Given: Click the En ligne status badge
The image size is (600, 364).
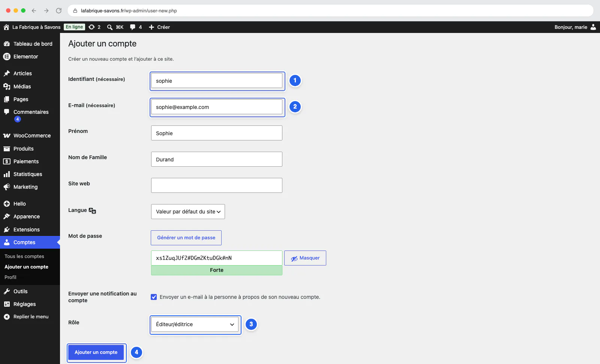Looking at the screenshot, I should click(74, 27).
